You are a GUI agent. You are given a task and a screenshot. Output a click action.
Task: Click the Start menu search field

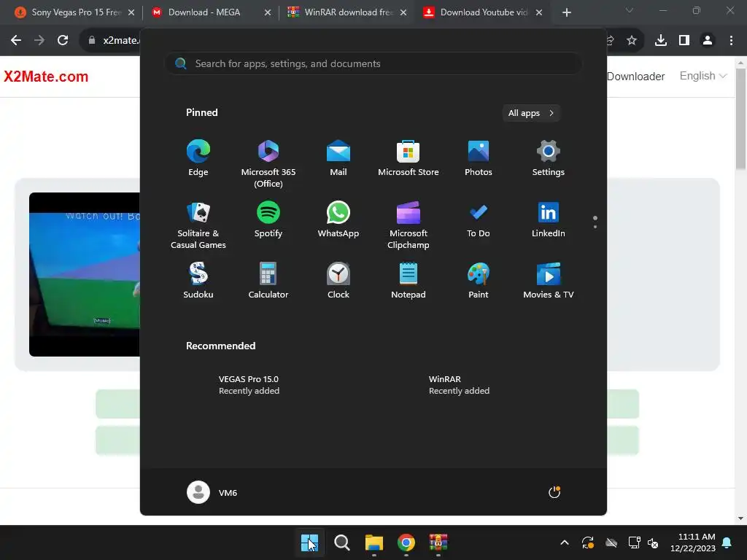point(373,63)
